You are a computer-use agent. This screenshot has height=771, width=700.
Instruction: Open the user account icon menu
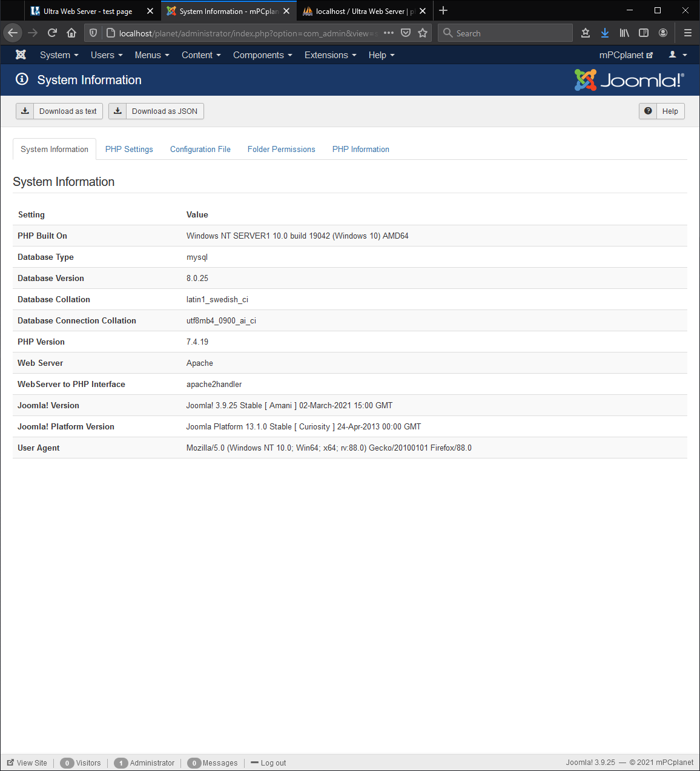678,55
